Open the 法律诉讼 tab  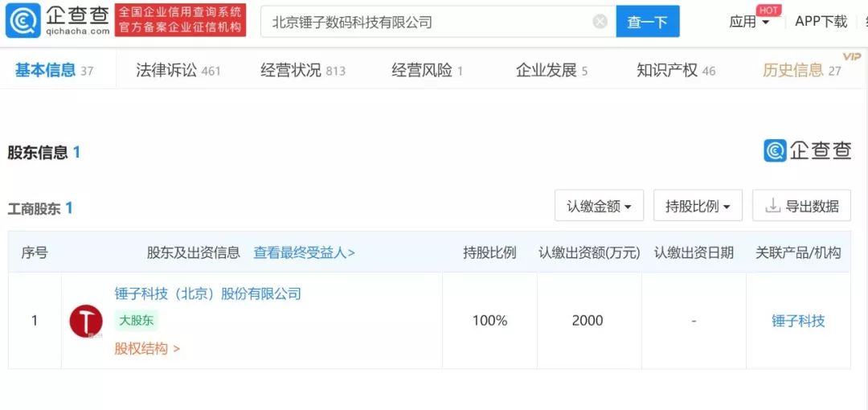(x=178, y=71)
